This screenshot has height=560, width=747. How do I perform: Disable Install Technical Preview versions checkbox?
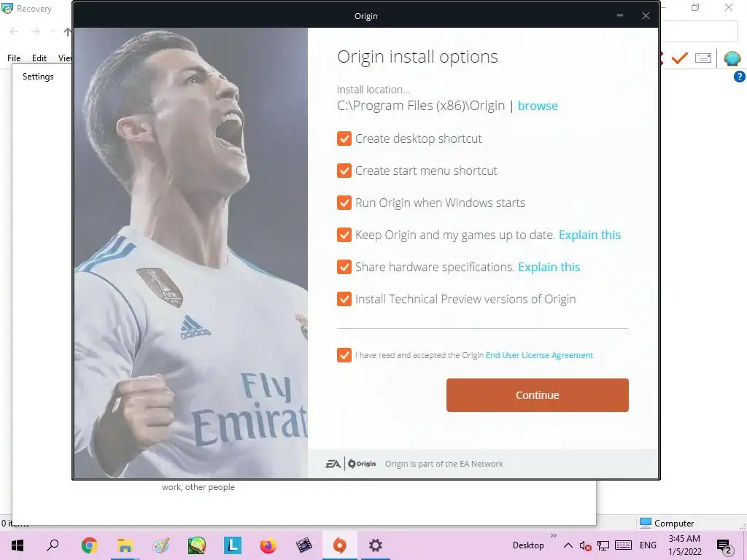(x=344, y=299)
